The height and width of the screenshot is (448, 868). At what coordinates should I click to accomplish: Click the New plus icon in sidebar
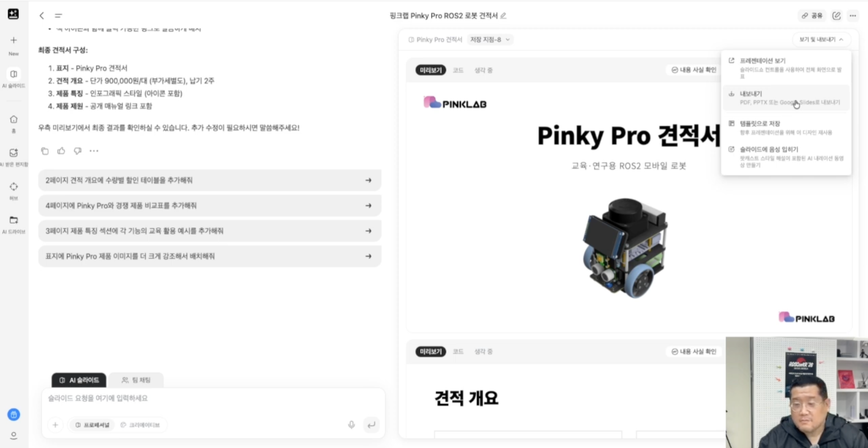tap(14, 40)
